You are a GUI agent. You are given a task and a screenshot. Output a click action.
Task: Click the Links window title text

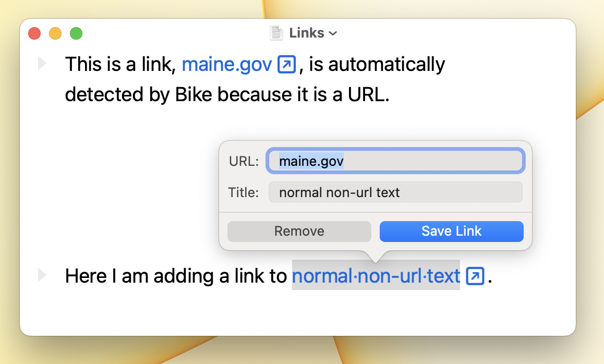[x=307, y=33]
